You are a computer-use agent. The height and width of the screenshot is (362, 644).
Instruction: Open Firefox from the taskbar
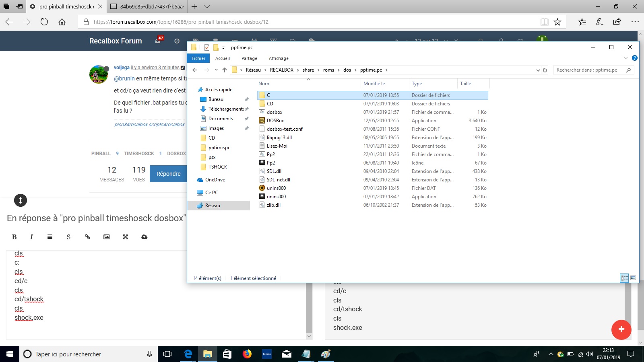click(247, 354)
